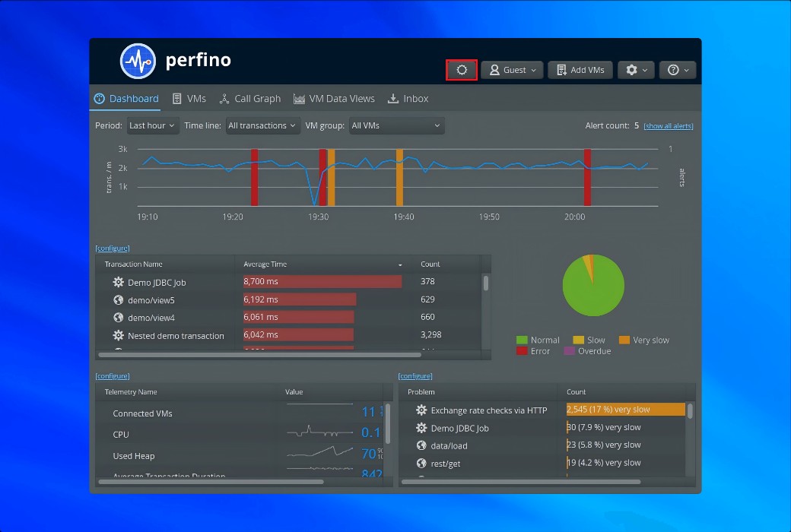Select the CPU telemetry row

pos(239,434)
